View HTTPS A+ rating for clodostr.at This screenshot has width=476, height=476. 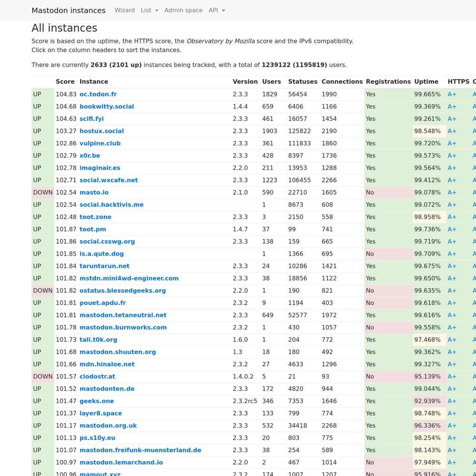click(x=452, y=377)
